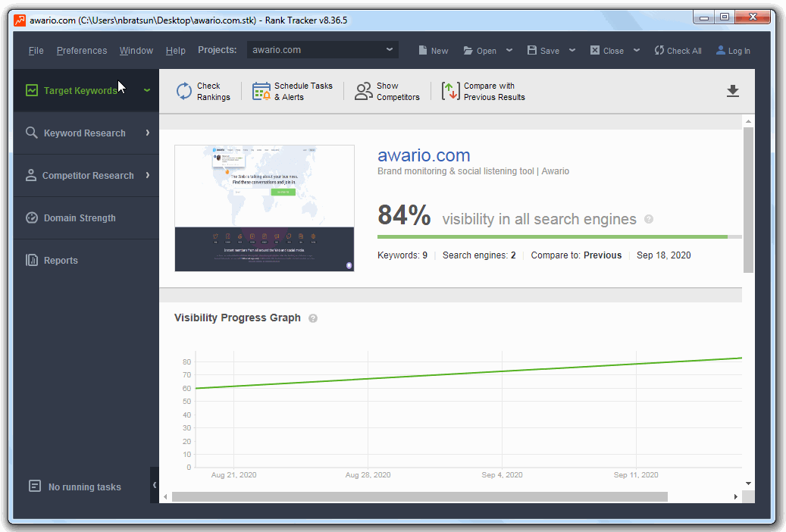Click the horizontal scrollbar thumb
The image size is (786, 532).
click(420, 496)
